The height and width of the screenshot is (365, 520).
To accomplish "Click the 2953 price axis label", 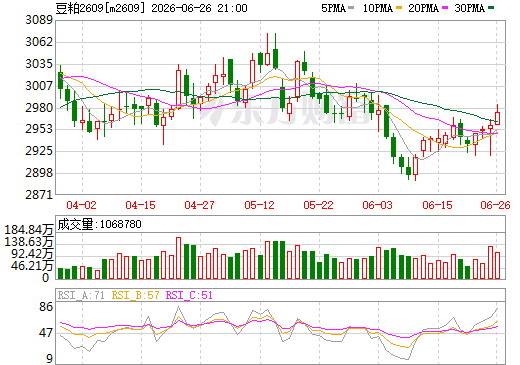I will (39, 129).
